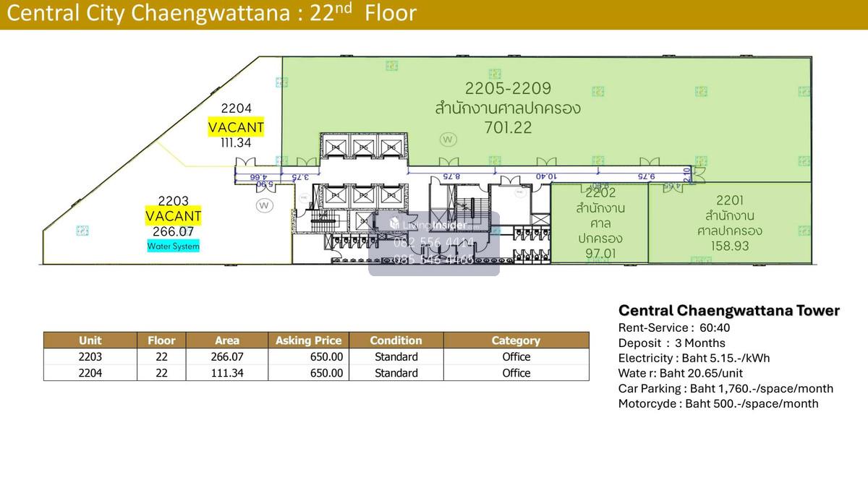Click the Car Parking rate line
This screenshot has width=868, height=488.
726,388
